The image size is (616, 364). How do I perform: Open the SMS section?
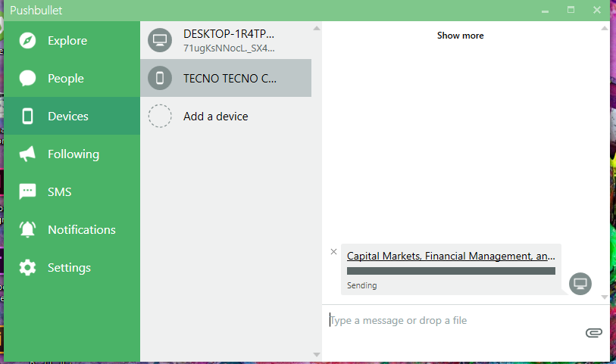pyautogui.click(x=72, y=191)
